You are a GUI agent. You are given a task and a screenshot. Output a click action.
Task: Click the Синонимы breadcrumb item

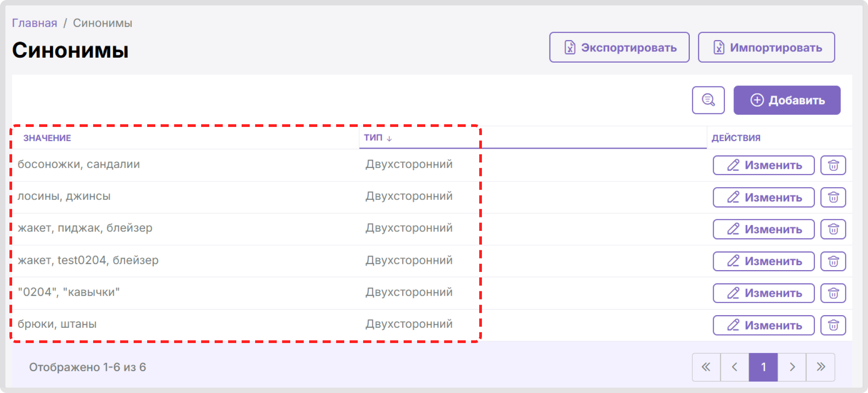pos(103,23)
